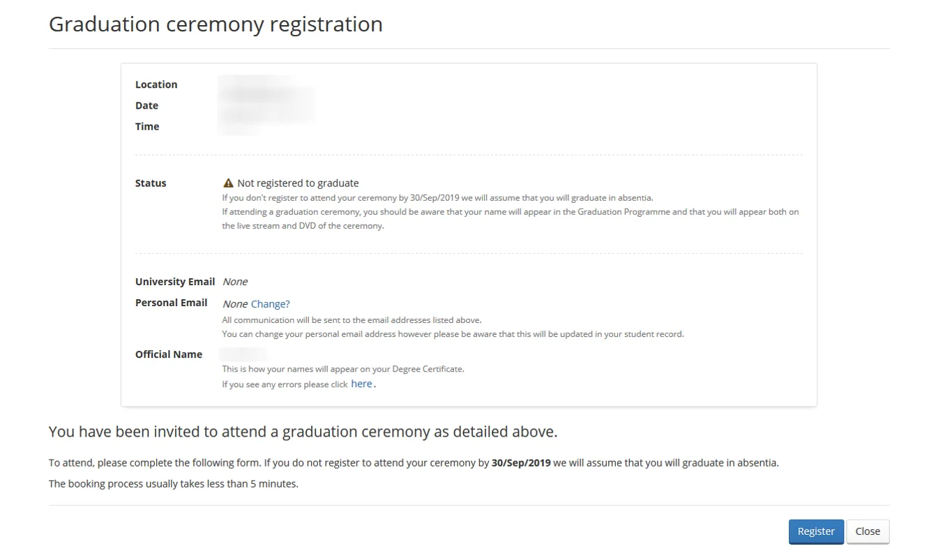The image size is (936, 560).
Task: Select the Status label on the form
Action: (x=150, y=183)
